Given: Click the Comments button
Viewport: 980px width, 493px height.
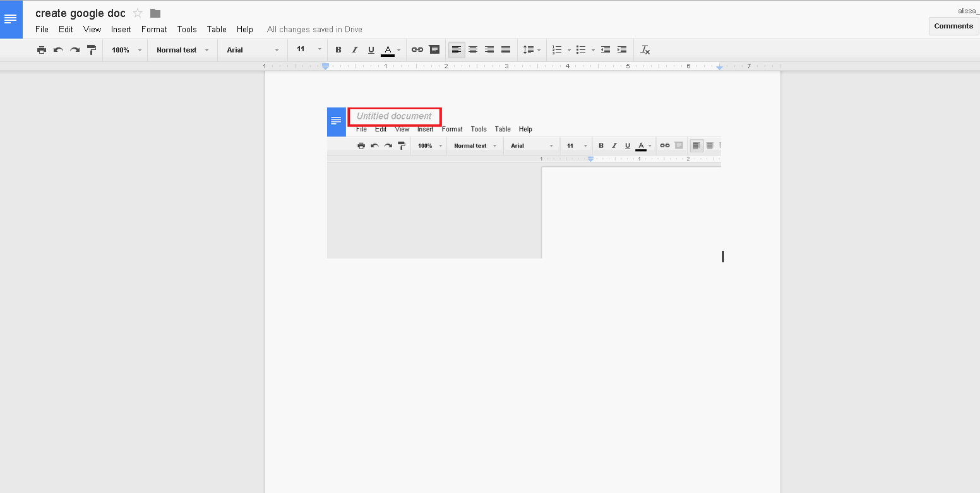Looking at the screenshot, I should tap(953, 26).
